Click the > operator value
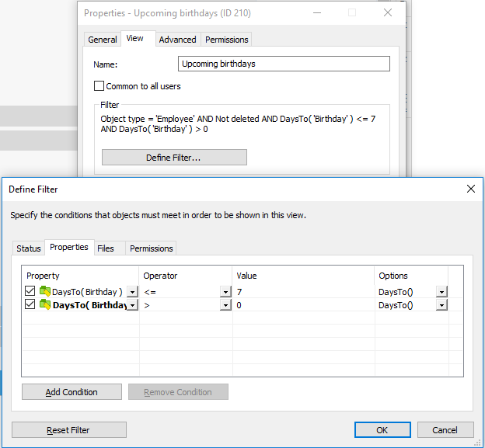 (147, 305)
